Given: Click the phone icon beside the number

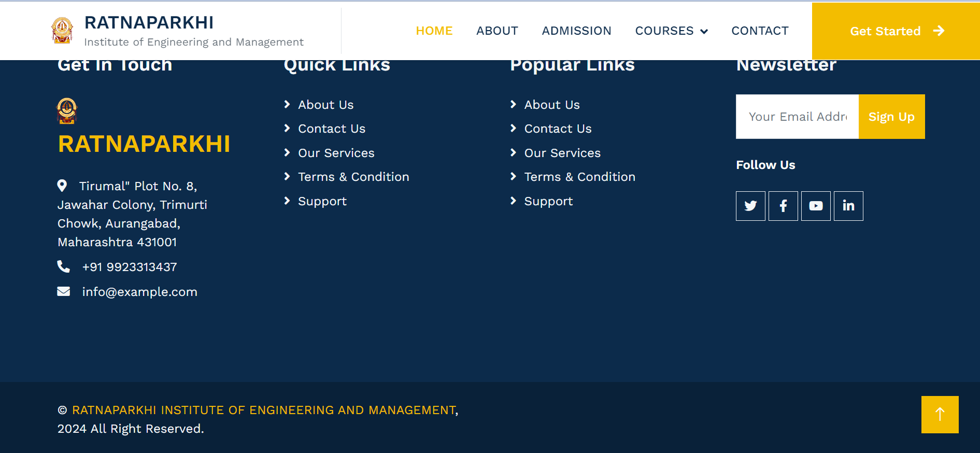Looking at the screenshot, I should pyautogui.click(x=63, y=266).
